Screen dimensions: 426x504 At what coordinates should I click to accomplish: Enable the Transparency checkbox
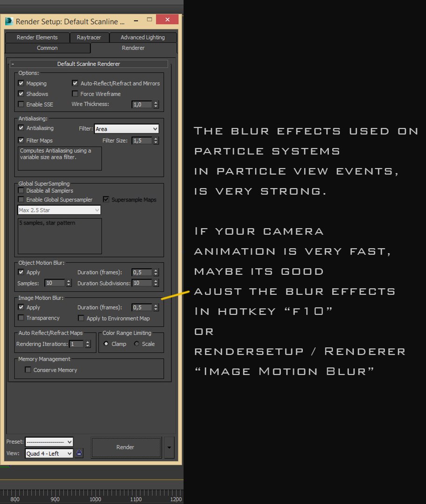coord(21,318)
